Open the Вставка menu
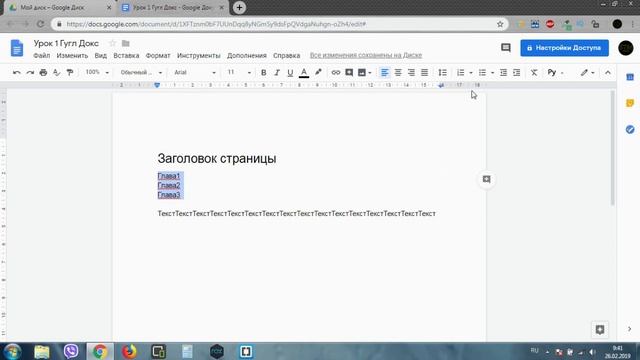 [126, 56]
